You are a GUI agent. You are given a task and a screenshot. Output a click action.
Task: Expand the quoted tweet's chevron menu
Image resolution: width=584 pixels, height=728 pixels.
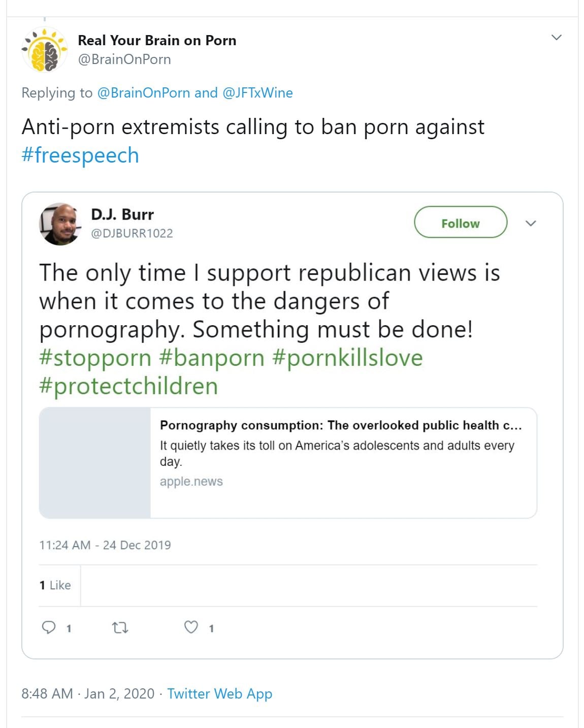click(x=531, y=223)
